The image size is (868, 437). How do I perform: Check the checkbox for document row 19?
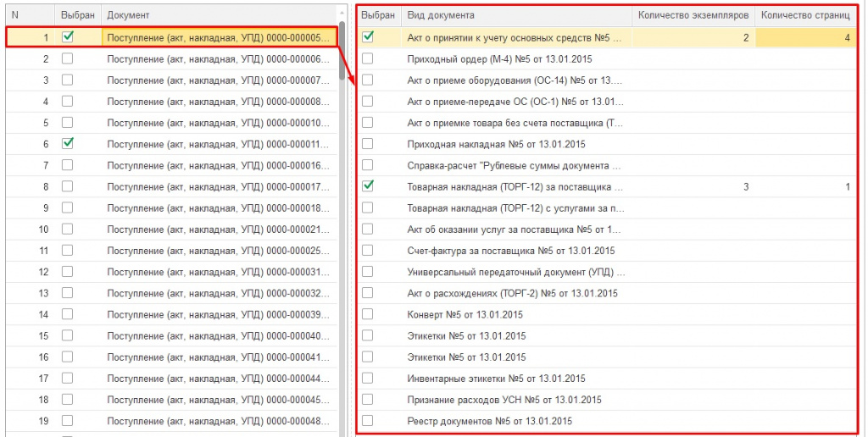pyautogui.click(x=68, y=420)
